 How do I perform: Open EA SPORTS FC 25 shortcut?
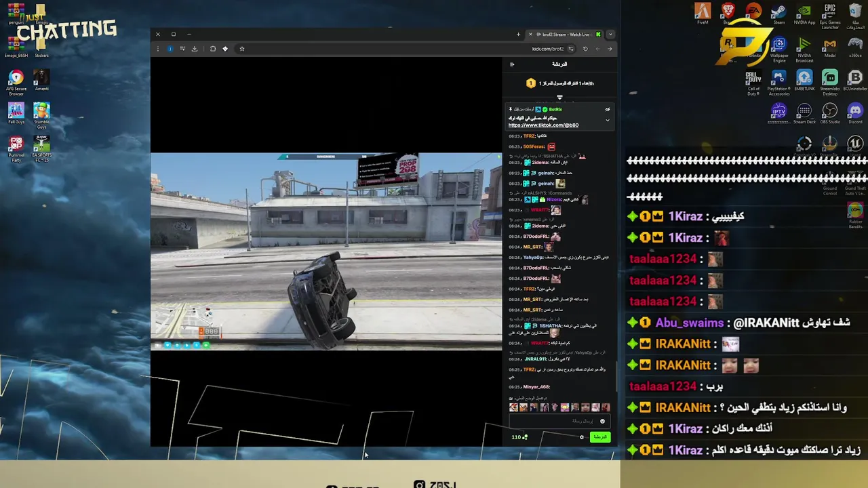[41, 148]
